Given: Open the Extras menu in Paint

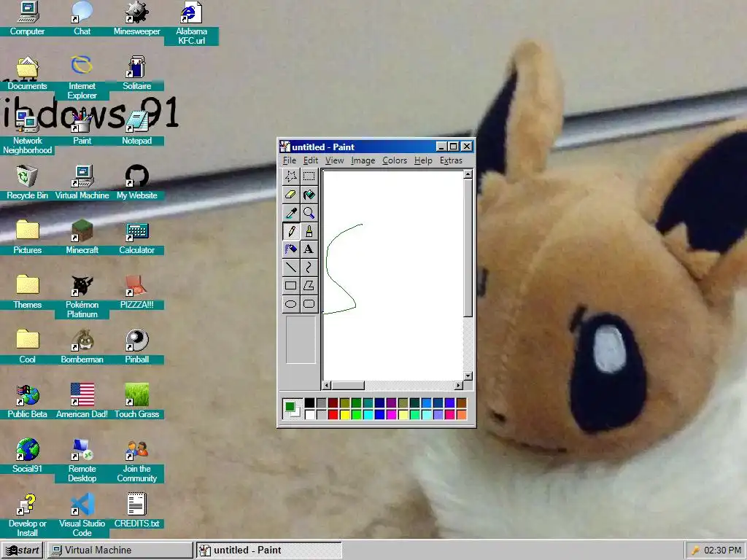Looking at the screenshot, I should click(451, 160).
